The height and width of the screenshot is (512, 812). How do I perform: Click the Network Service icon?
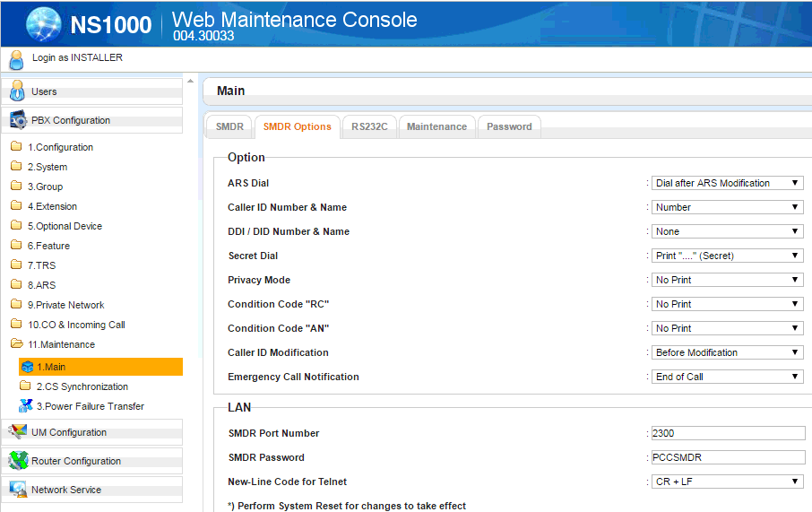(x=17, y=490)
